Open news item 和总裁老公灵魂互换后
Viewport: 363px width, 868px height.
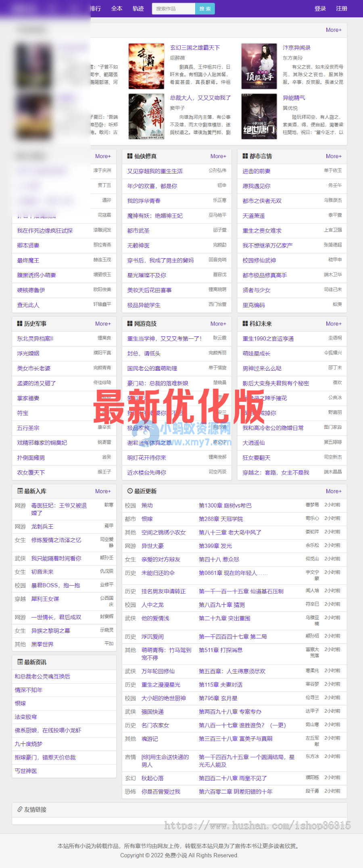pyautogui.click(x=42, y=676)
